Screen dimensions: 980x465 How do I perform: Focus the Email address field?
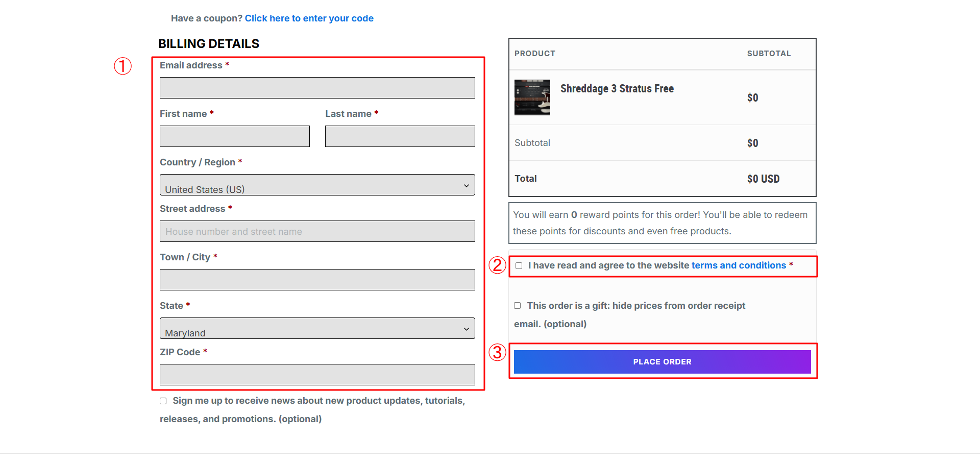tap(317, 88)
